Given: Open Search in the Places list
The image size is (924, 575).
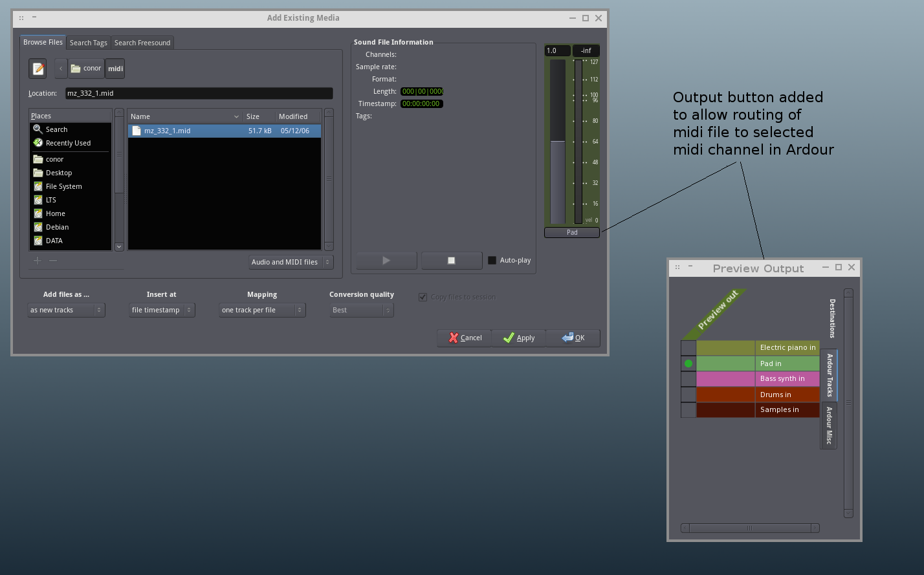Looking at the screenshot, I should point(56,129).
